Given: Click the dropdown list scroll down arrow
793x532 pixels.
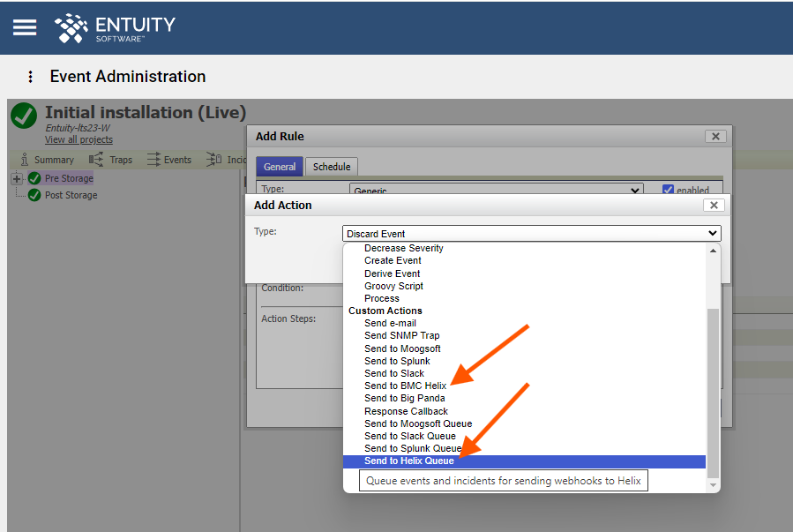Looking at the screenshot, I should [713, 485].
